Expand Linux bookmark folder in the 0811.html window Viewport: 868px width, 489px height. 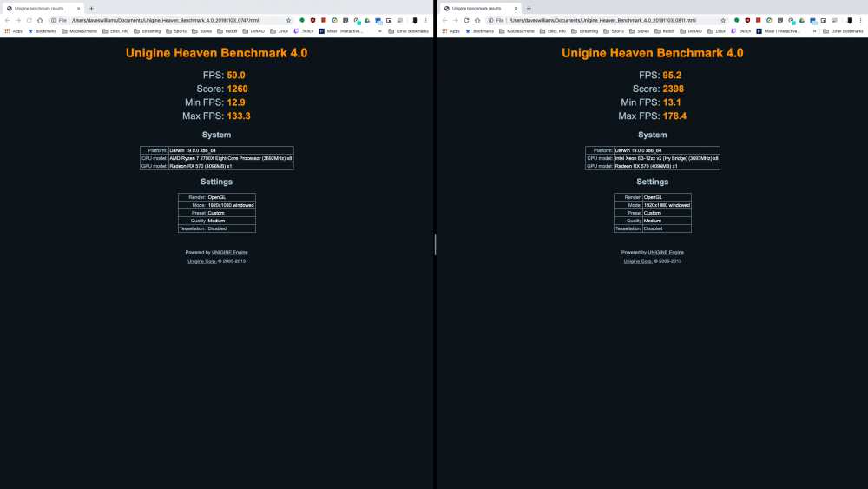(x=717, y=31)
